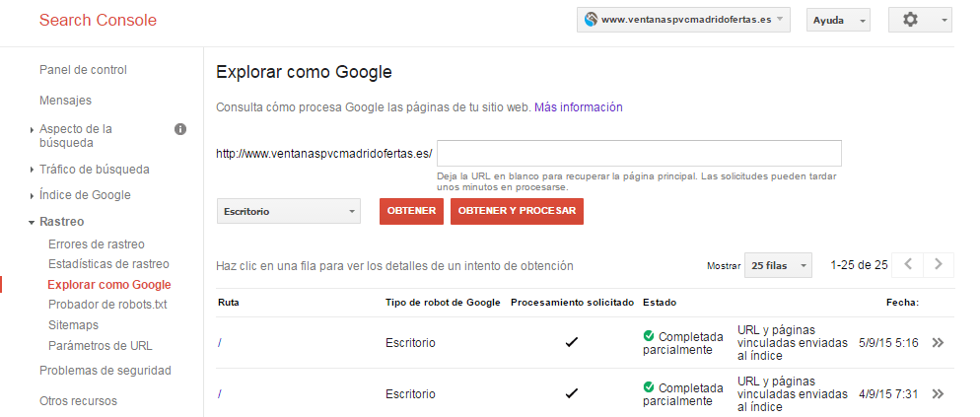Open the settings gear menu

coord(920,20)
